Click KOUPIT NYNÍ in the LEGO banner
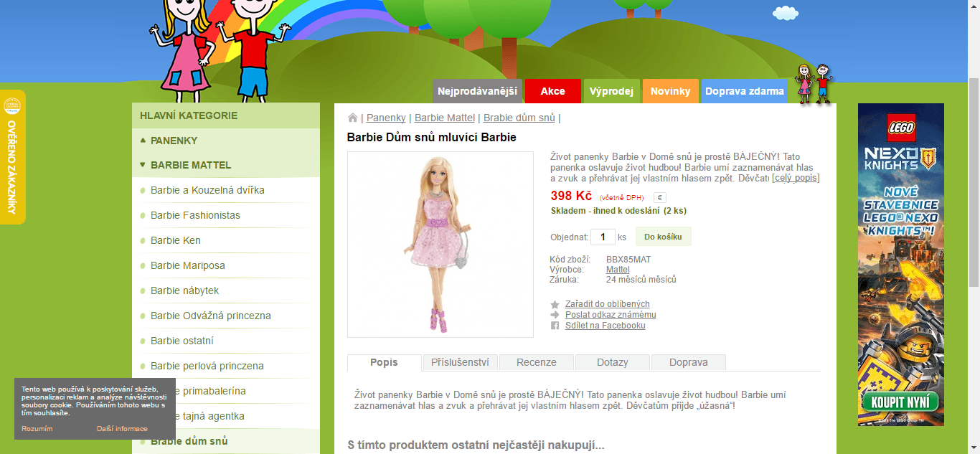The height and width of the screenshot is (454, 980). tap(900, 402)
